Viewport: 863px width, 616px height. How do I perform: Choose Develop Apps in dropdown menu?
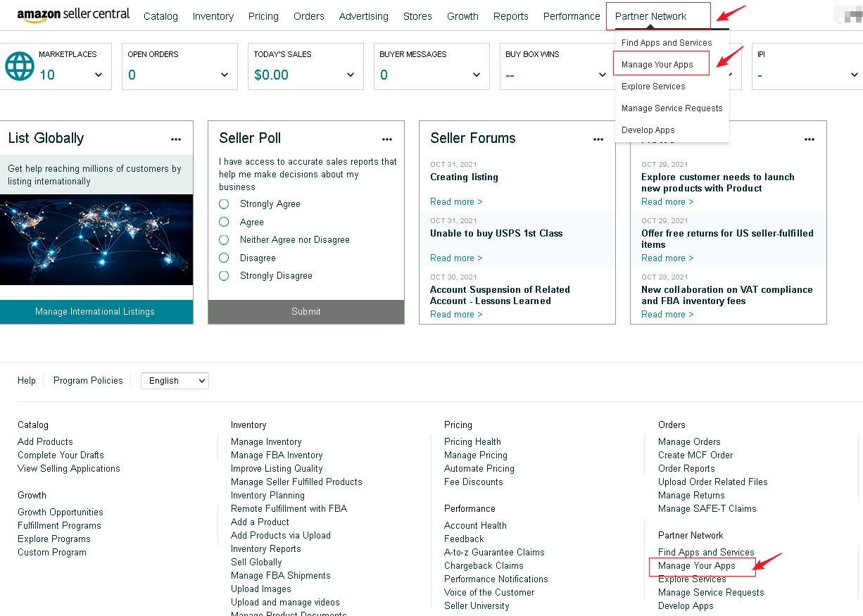pyautogui.click(x=648, y=130)
